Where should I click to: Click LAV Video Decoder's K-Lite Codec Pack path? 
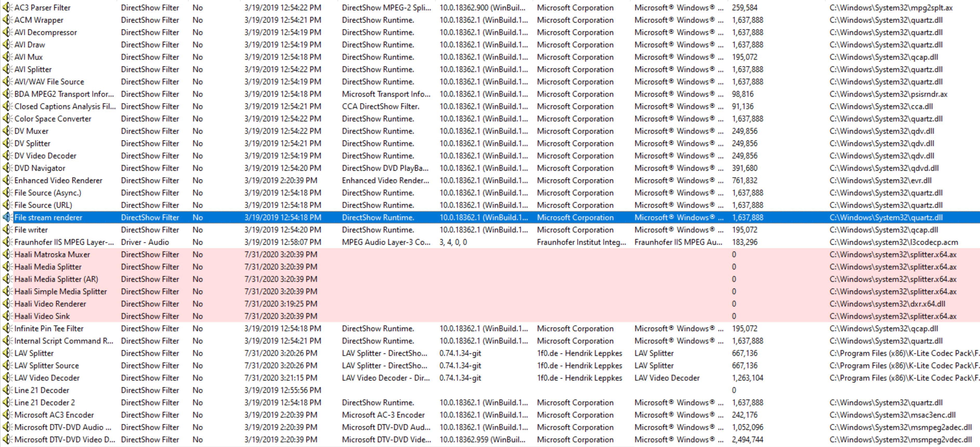pos(904,378)
